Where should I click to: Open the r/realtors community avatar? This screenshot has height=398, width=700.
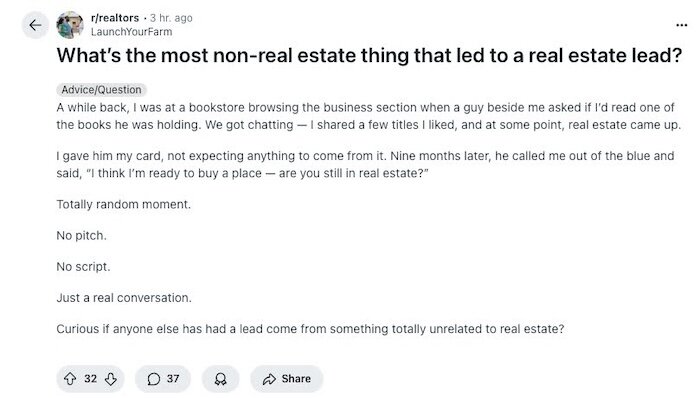click(x=70, y=25)
